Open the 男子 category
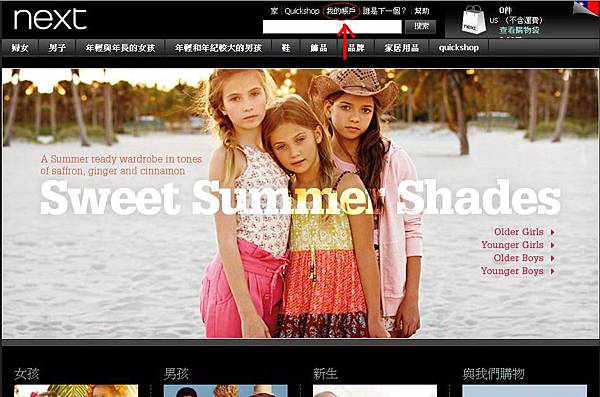This screenshot has height=397, width=600. tap(57, 48)
